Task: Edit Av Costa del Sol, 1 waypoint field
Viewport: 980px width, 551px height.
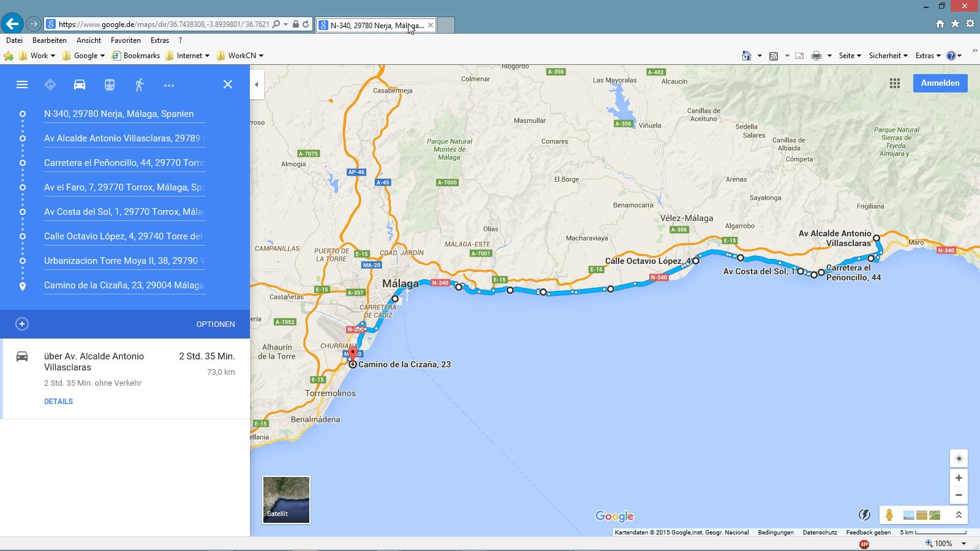Action: [x=124, y=212]
